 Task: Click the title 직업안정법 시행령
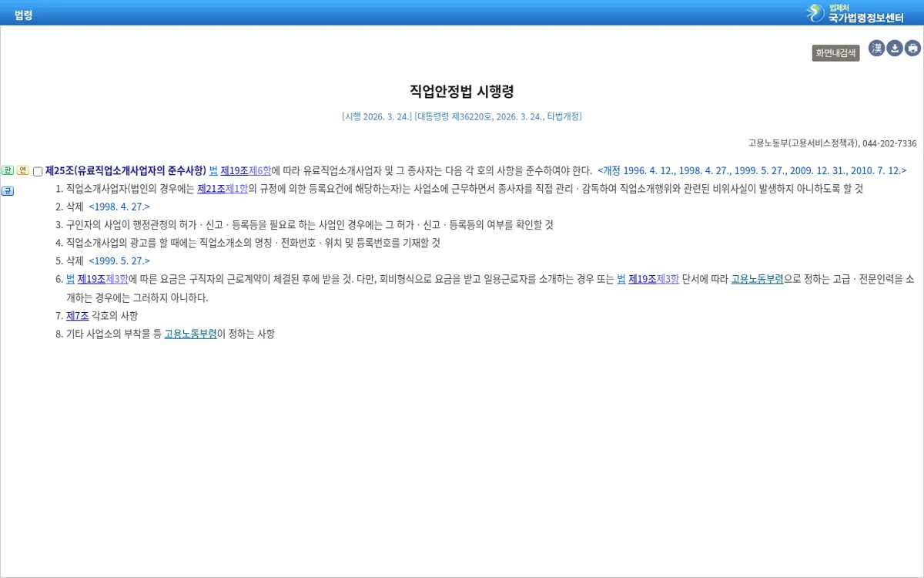[x=462, y=91]
